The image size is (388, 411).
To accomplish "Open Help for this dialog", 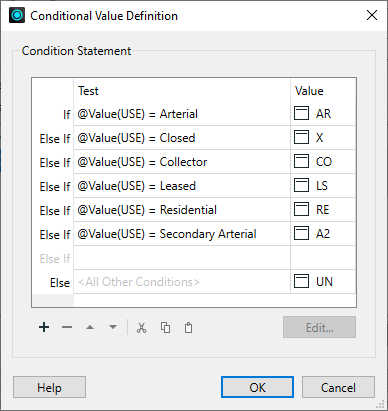I will click(x=49, y=387).
